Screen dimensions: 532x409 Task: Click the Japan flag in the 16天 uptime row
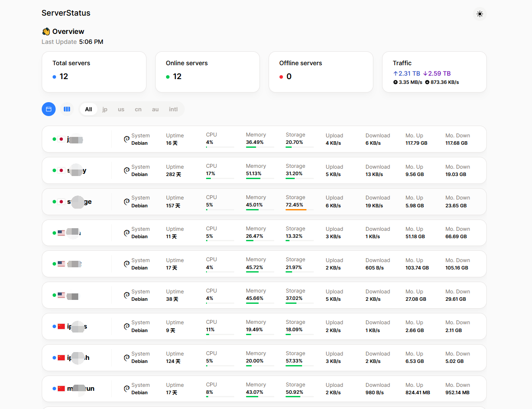pyautogui.click(x=61, y=140)
